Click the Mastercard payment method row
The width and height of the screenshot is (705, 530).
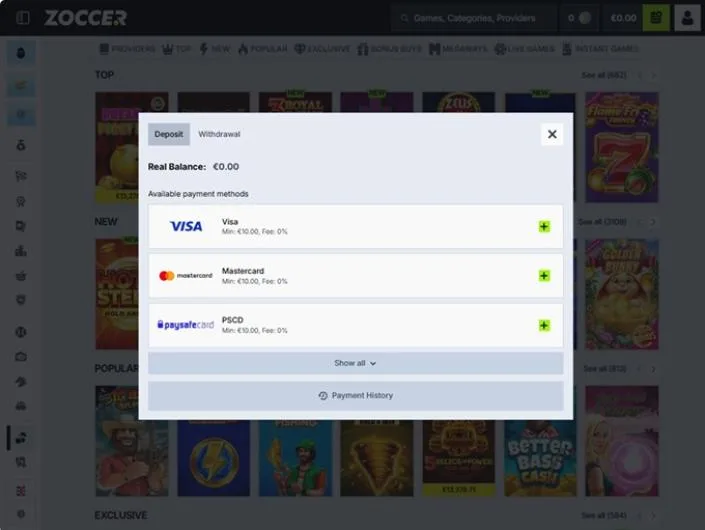(x=355, y=276)
